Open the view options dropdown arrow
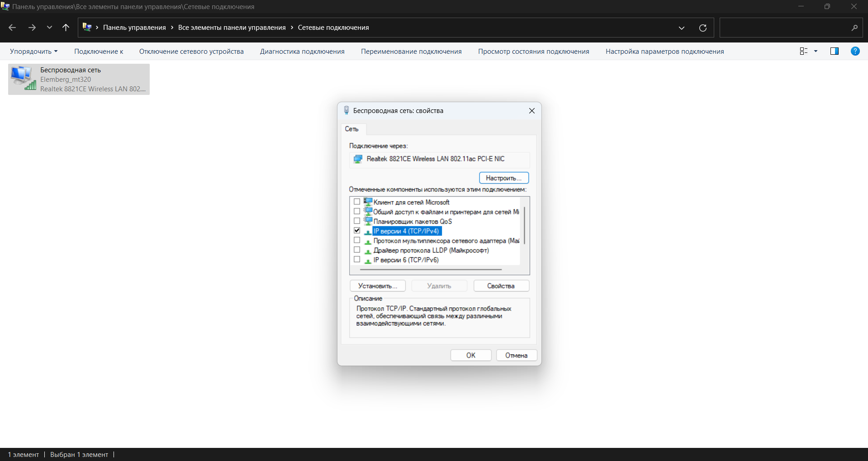Viewport: 868px width, 461px height. click(816, 51)
